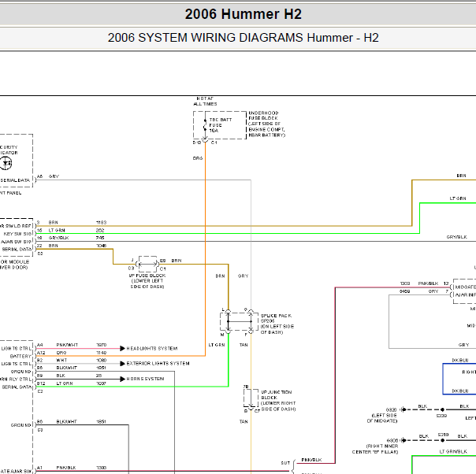Viewport: 476px width, 474px height.
Task: Click the TBC BATT fuse symbol
Action: (205, 125)
